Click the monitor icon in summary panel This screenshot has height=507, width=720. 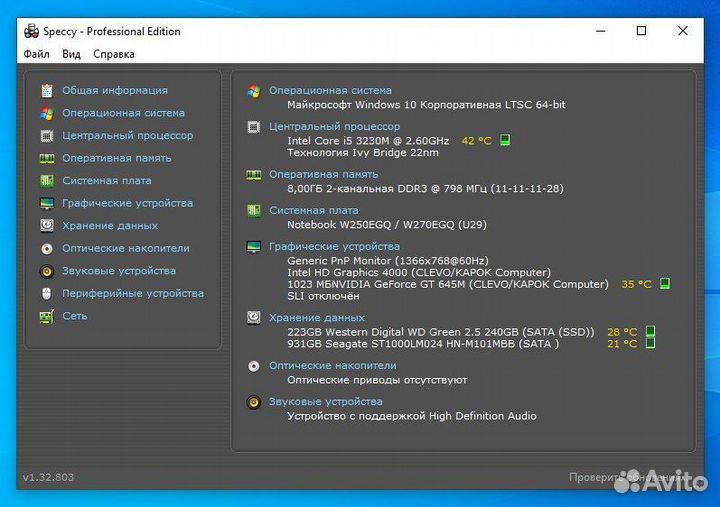point(254,247)
